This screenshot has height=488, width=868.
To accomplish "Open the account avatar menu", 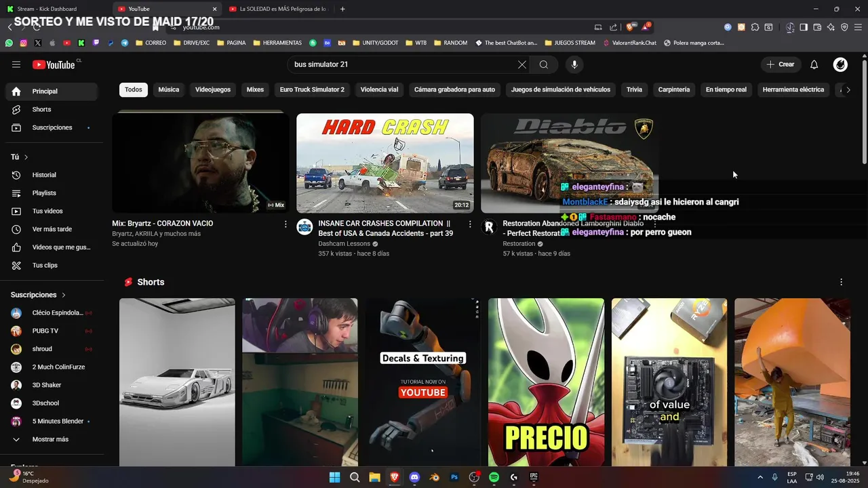I will pyautogui.click(x=840, y=64).
